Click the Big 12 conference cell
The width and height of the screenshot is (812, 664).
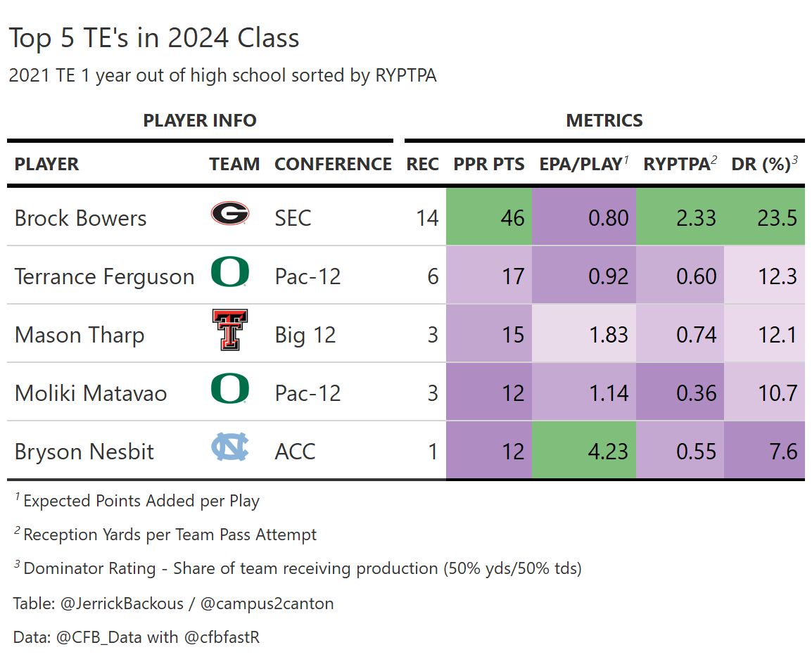pyautogui.click(x=305, y=335)
